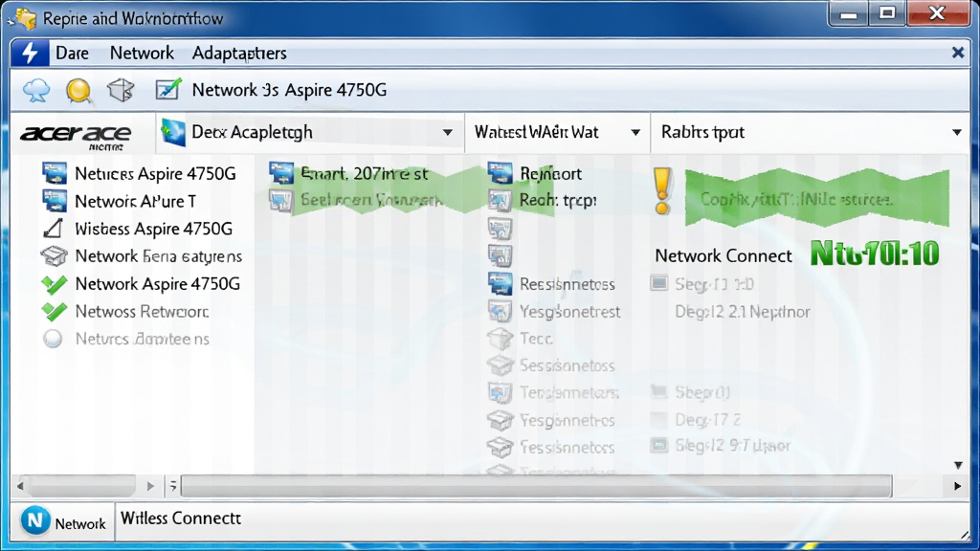
Task: Click the Network Connect label
Action: tap(724, 255)
